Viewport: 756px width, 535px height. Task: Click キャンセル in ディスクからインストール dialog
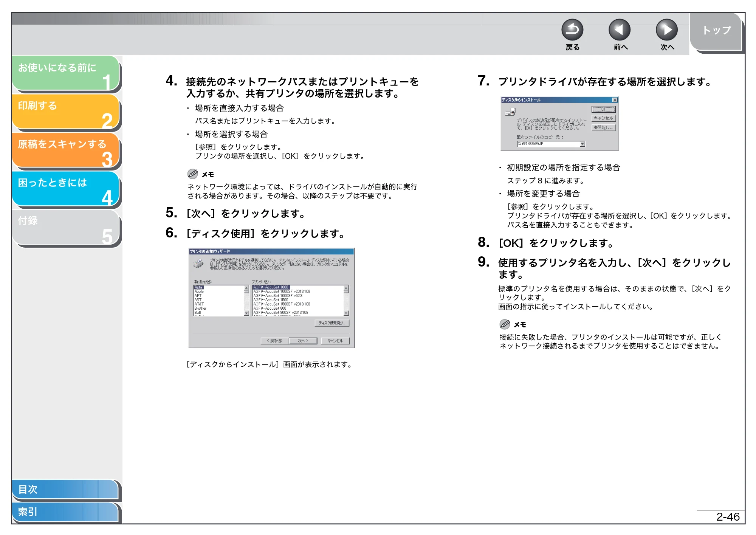click(604, 118)
